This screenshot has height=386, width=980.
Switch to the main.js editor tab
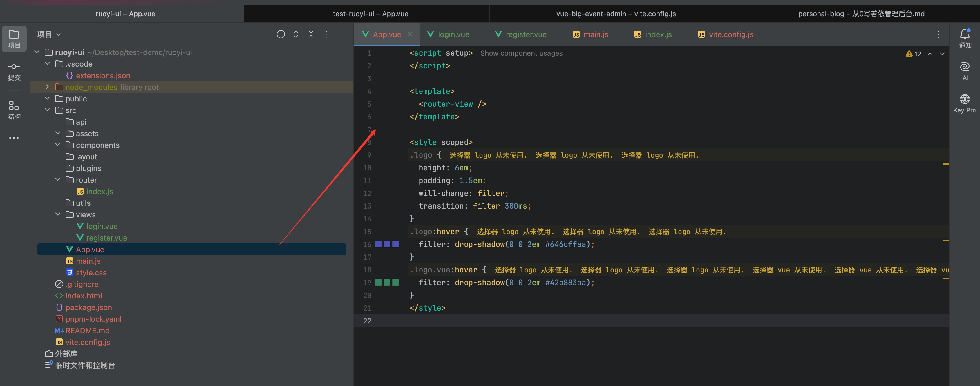(x=590, y=34)
